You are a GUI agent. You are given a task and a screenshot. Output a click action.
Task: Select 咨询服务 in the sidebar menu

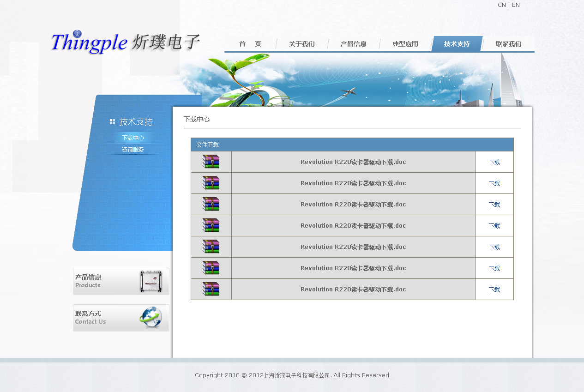click(x=133, y=150)
